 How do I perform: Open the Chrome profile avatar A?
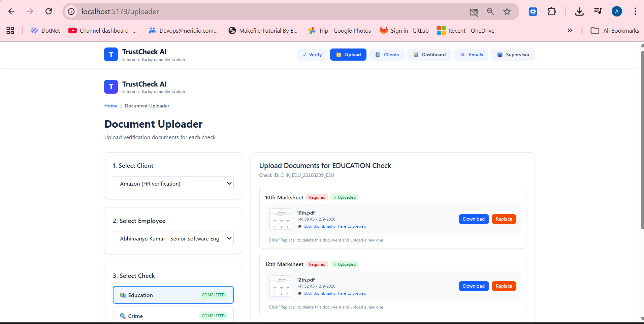pos(617,11)
